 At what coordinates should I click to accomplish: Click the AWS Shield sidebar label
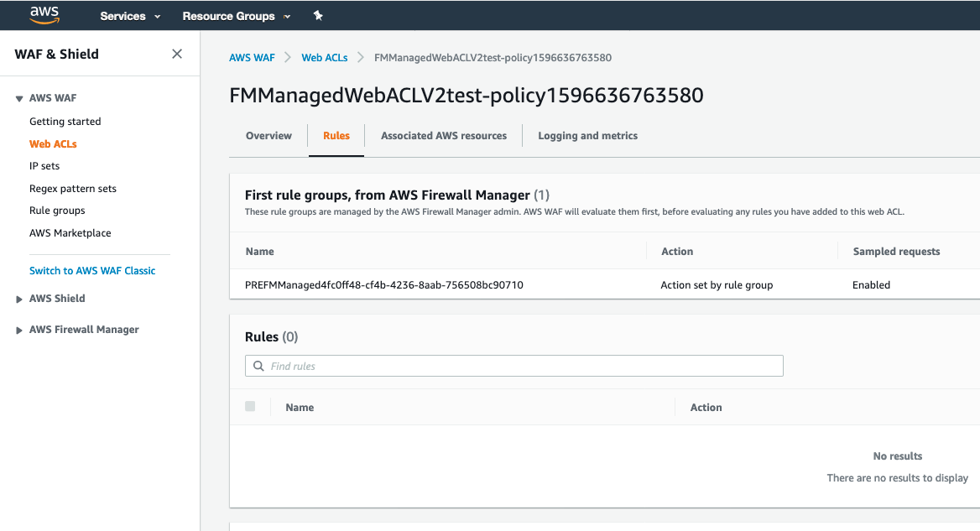(57, 299)
